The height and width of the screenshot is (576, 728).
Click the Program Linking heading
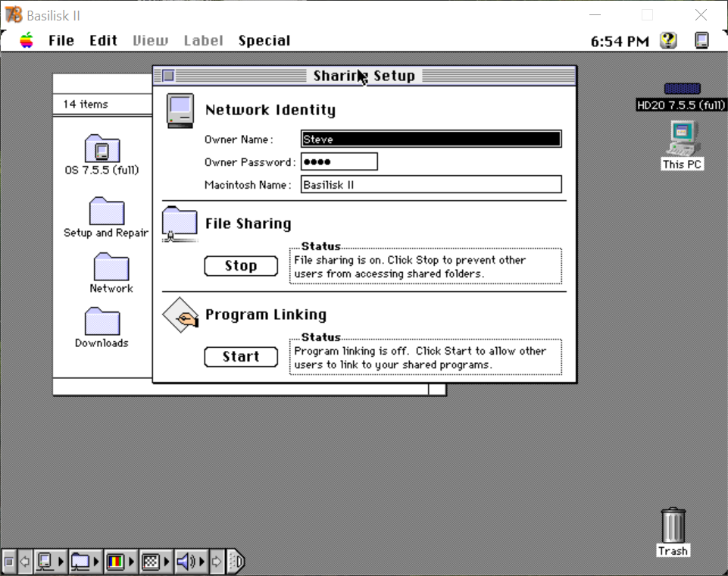(266, 315)
